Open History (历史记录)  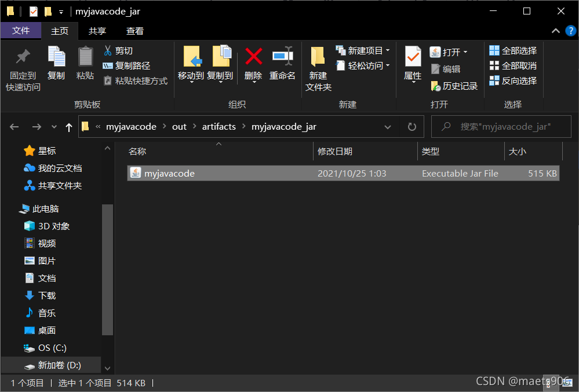pos(454,86)
